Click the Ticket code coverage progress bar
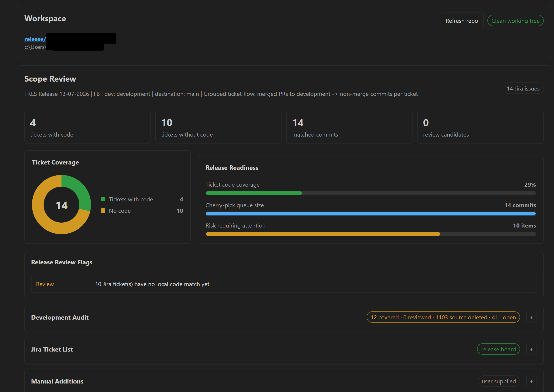Screen dimensions: 554x392 pos(370,193)
